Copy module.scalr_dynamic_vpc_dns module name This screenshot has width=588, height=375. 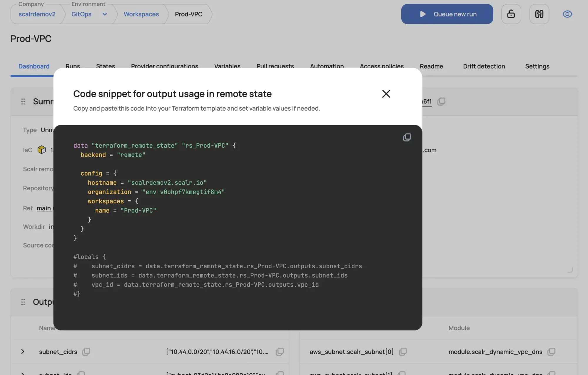pos(551,351)
